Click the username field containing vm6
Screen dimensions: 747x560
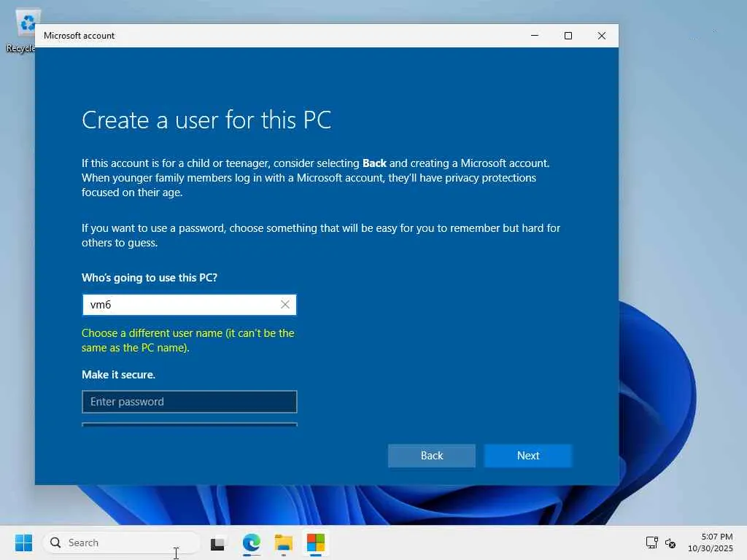(x=189, y=305)
